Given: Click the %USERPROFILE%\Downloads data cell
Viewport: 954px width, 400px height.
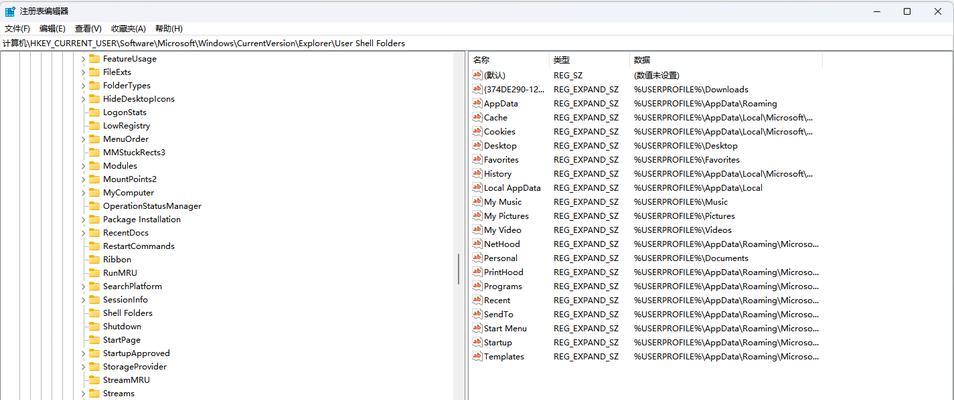Looking at the screenshot, I should 691,89.
